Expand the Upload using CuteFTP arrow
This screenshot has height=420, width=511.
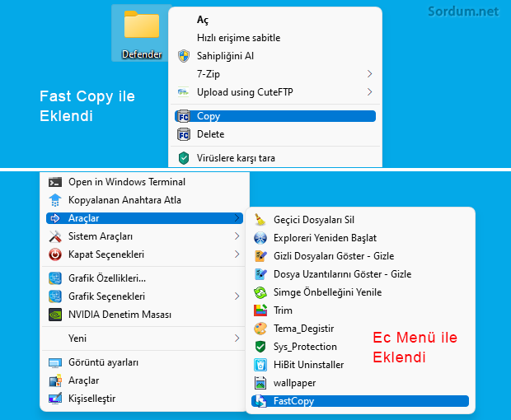tap(369, 91)
